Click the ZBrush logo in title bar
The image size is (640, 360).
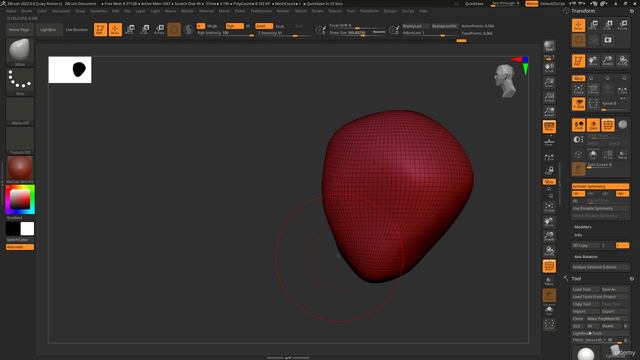3,3
